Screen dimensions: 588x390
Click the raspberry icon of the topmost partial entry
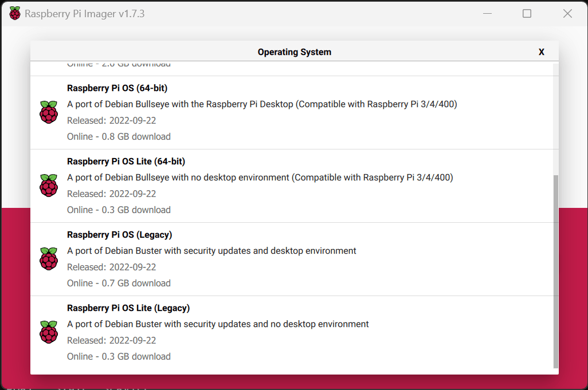pos(49,63)
